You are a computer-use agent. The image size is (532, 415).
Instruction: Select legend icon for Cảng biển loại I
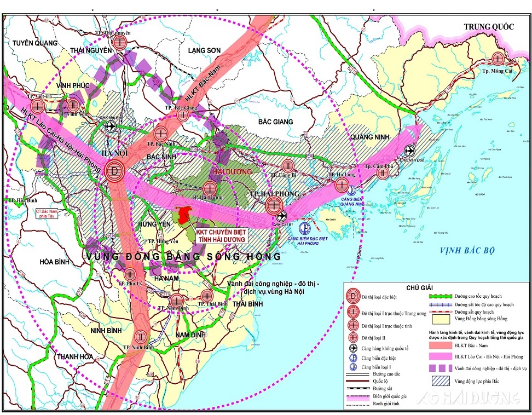353,367
